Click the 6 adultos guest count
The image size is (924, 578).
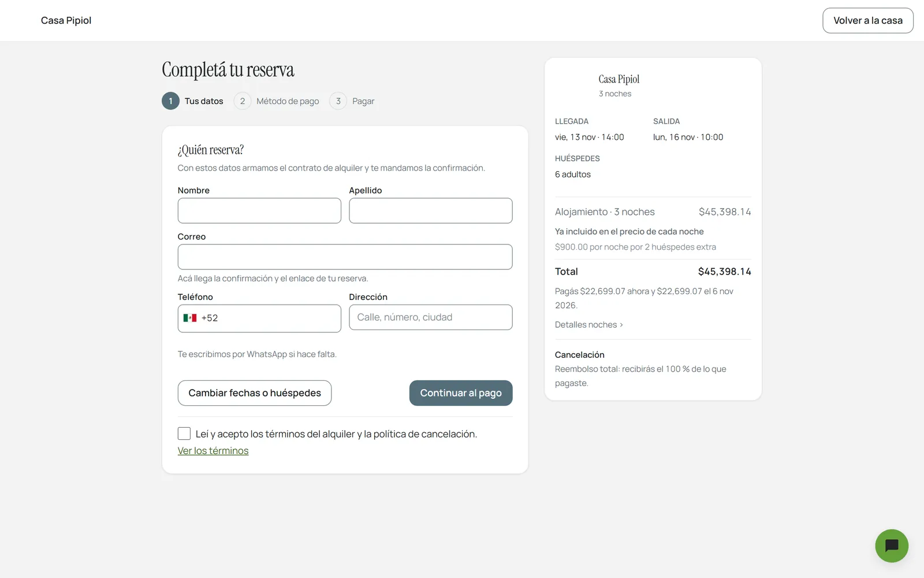click(573, 175)
